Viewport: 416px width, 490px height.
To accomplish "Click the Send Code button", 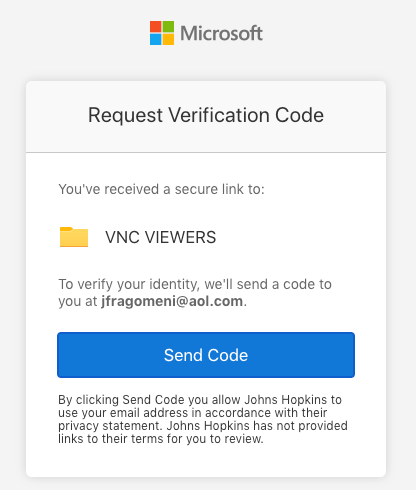I will click(x=206, y=355).
